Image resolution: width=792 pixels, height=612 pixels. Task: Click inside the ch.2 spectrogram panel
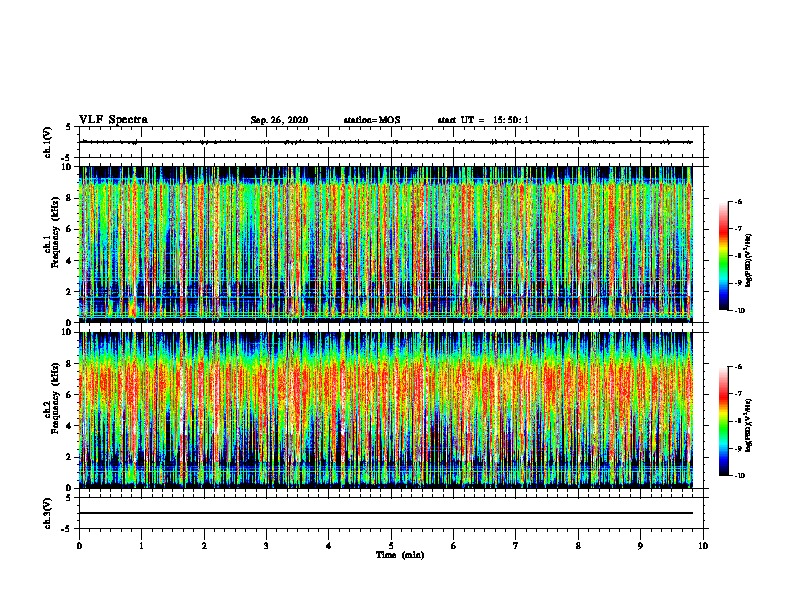point(386,410)
